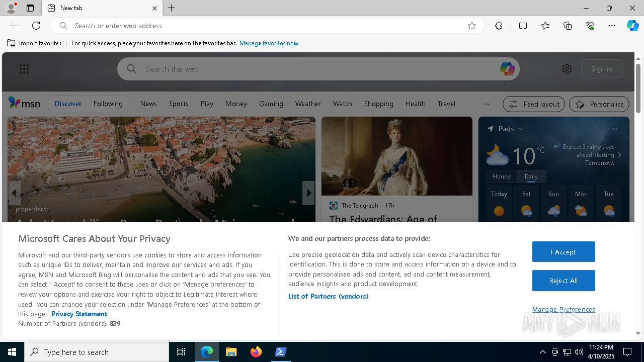
Task: Click Import favorites
Action: 34,43
